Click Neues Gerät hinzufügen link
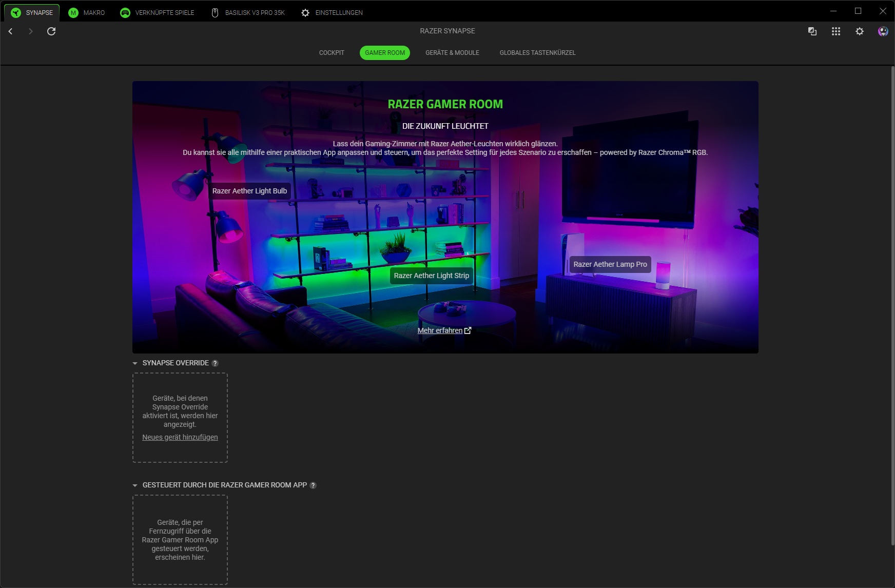The width and height of the screenshot is (895, 588). tap(180, 437)
